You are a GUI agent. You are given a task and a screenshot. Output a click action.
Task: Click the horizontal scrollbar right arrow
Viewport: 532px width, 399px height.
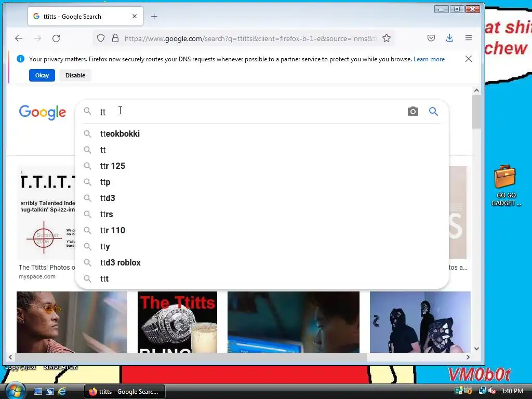pyautogui.click(x=468, y=357)
